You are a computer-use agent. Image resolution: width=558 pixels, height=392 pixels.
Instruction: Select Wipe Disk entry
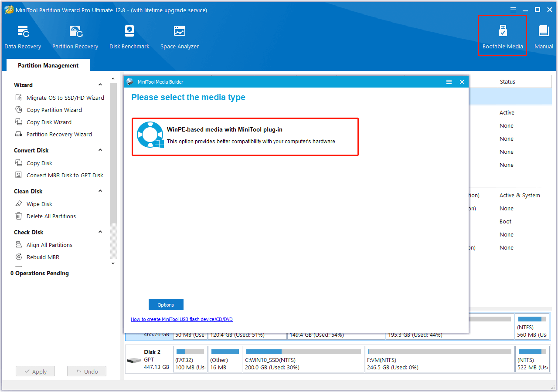[39, 204]
